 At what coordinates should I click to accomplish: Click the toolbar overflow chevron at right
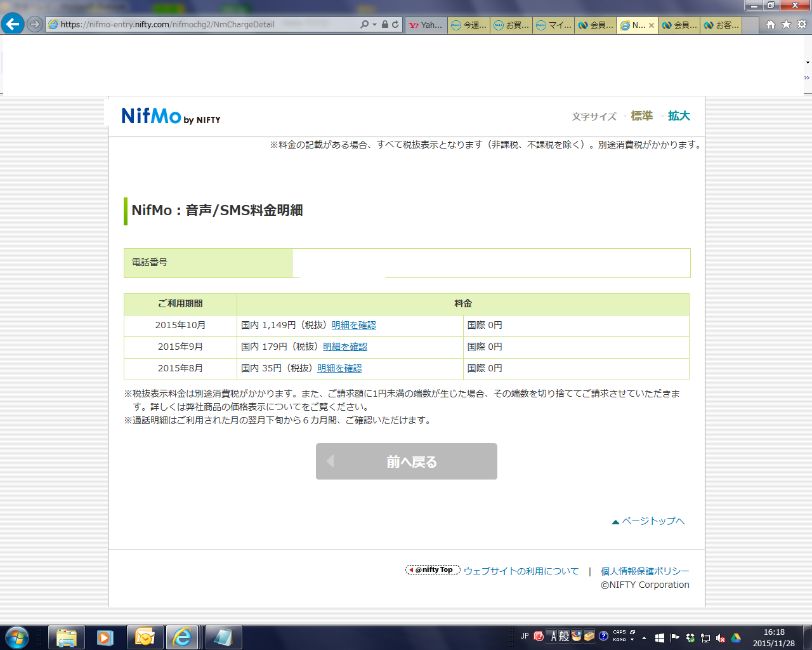coord(807,77)
